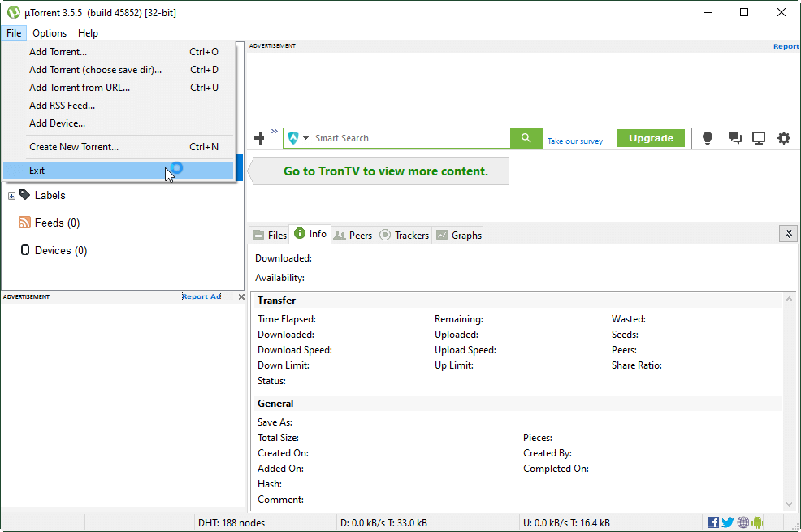Click the Share Ratio: label
Screen dimensions: 801x532
click(x=637, y=365)
